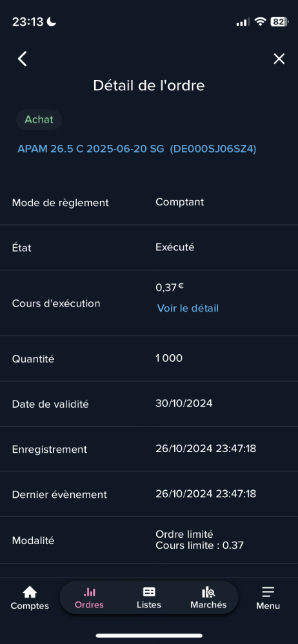The width and height of the screenshot is (298, 644).
Task: Tap the Comptant settlement mode value
Action: click(180, 202)
